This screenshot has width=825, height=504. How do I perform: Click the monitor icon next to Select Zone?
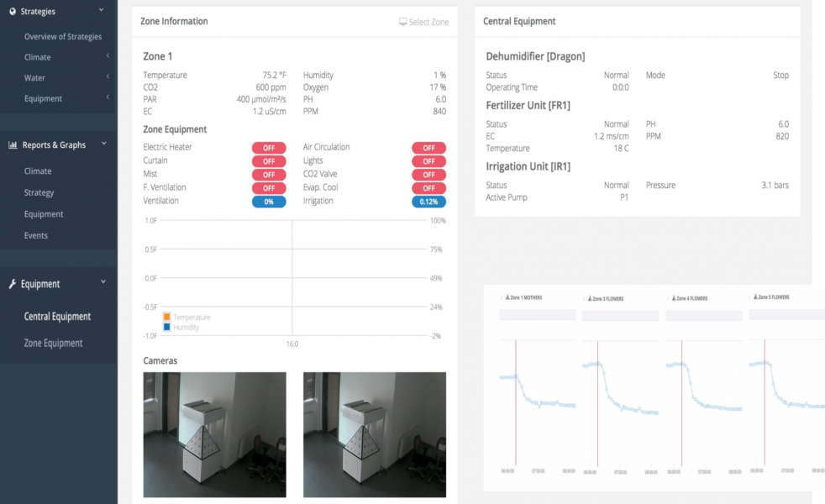[x=403, y=22]
